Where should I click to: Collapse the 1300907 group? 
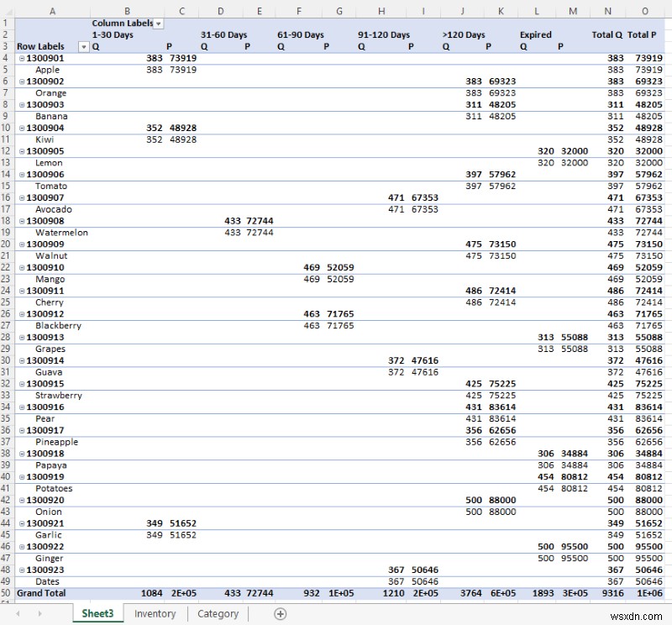(22, 197)
